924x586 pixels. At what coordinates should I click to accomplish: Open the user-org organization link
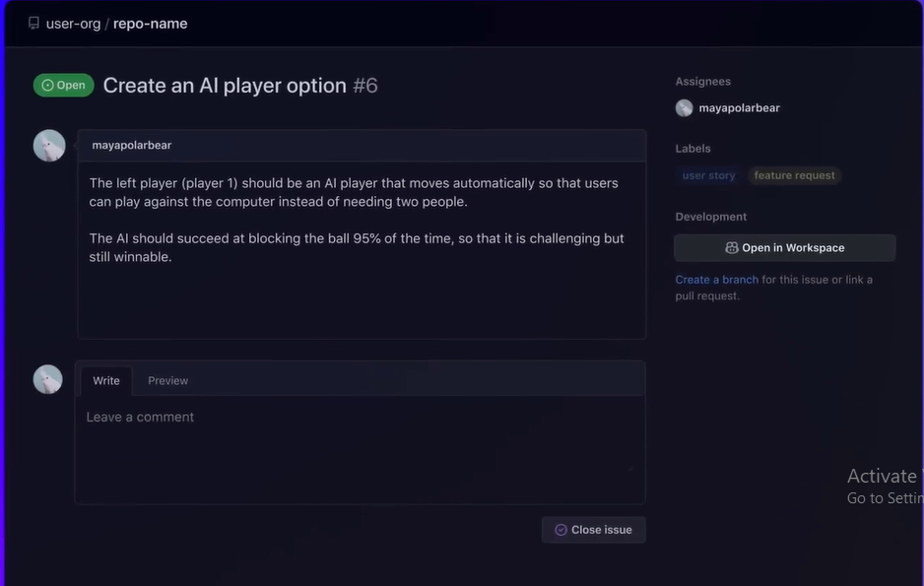click(74, 24)
